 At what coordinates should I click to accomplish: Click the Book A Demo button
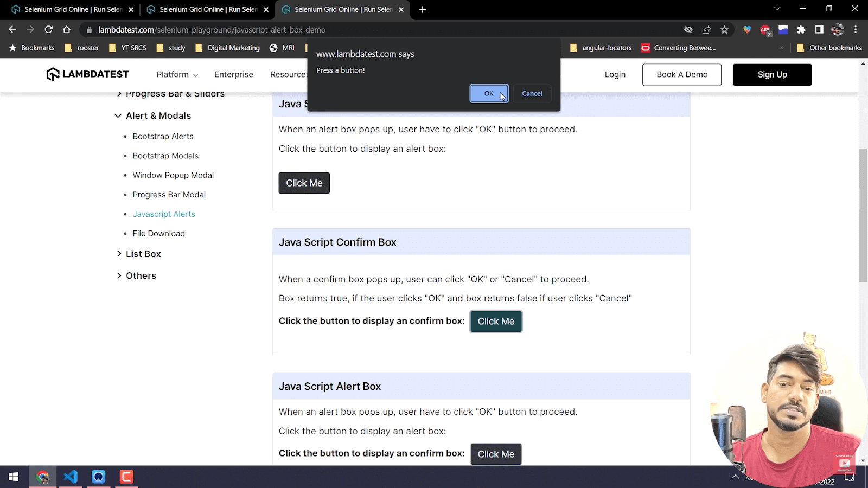pos(682,74)
